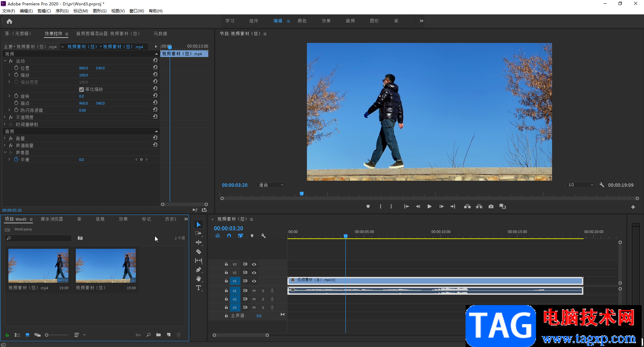Open the 适合 zoom level dropdown
The height and width of the screenshot is (347, 644).
[271, 185]
